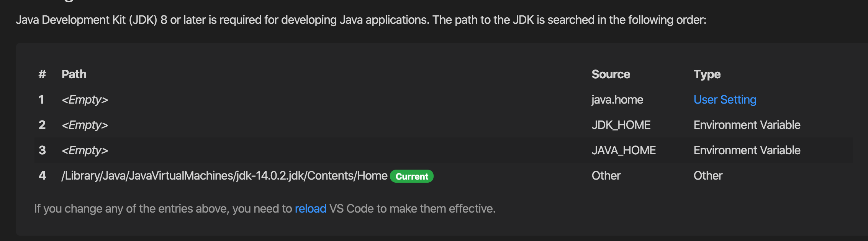Viewport: 868px width, 241px height.
Task: Click the java.home source label
Action: pos(617,99)
